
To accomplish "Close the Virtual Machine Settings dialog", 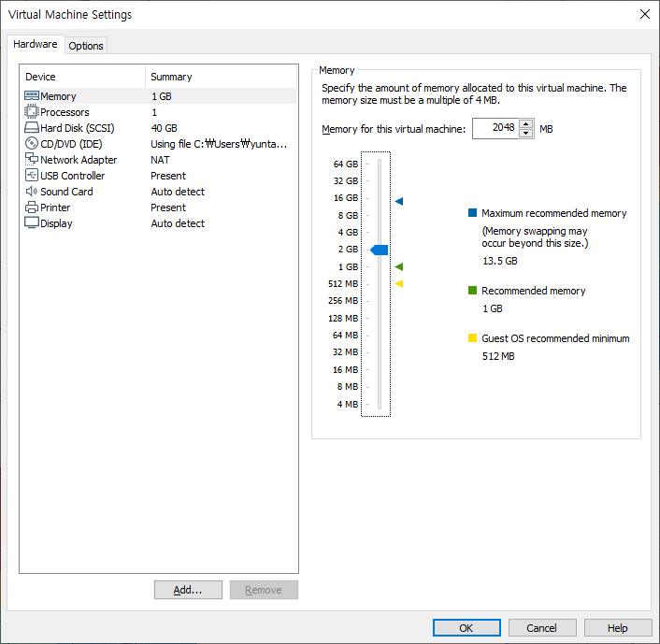I will [644, 14].
